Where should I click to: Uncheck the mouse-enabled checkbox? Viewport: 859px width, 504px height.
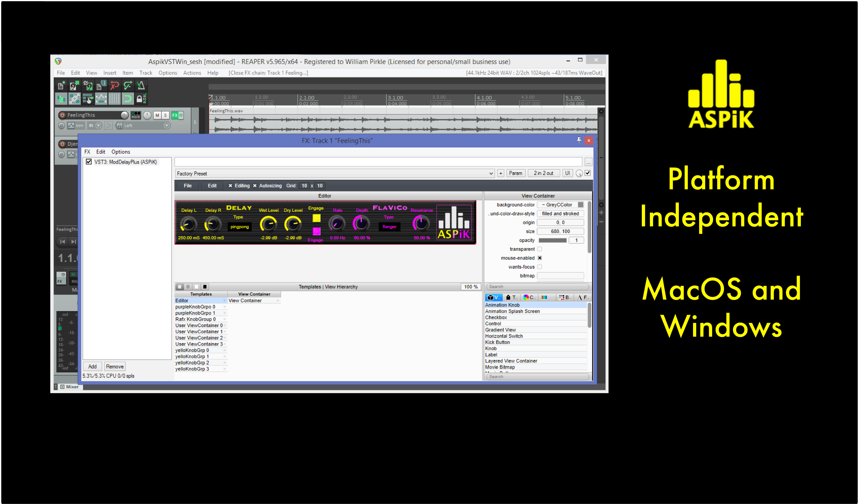[x=540, y=258]
